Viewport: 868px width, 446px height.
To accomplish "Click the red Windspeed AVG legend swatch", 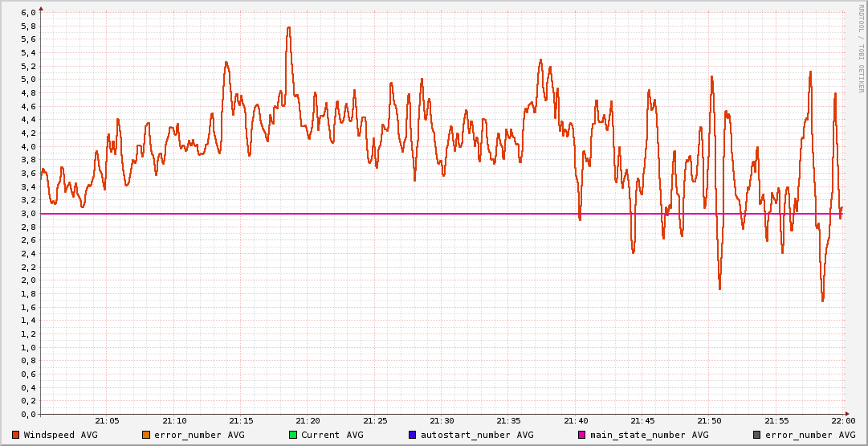I will 16,435.
